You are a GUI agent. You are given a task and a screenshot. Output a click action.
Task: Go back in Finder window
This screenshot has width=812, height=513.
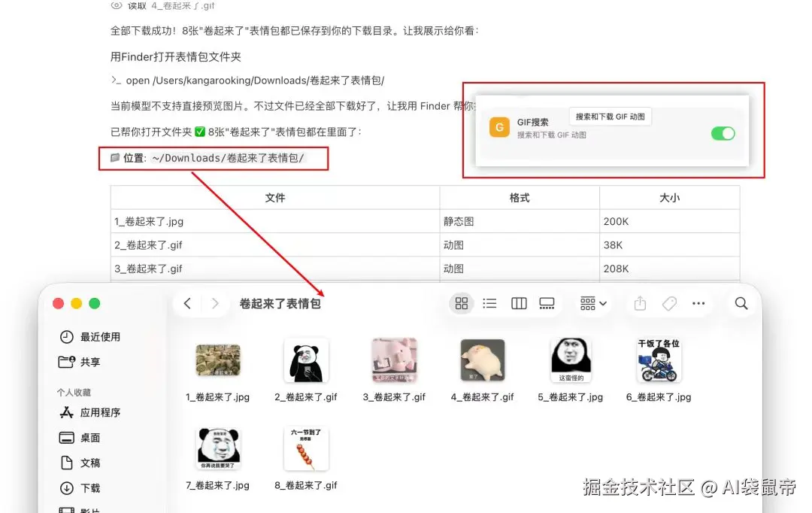click(187, 303)
